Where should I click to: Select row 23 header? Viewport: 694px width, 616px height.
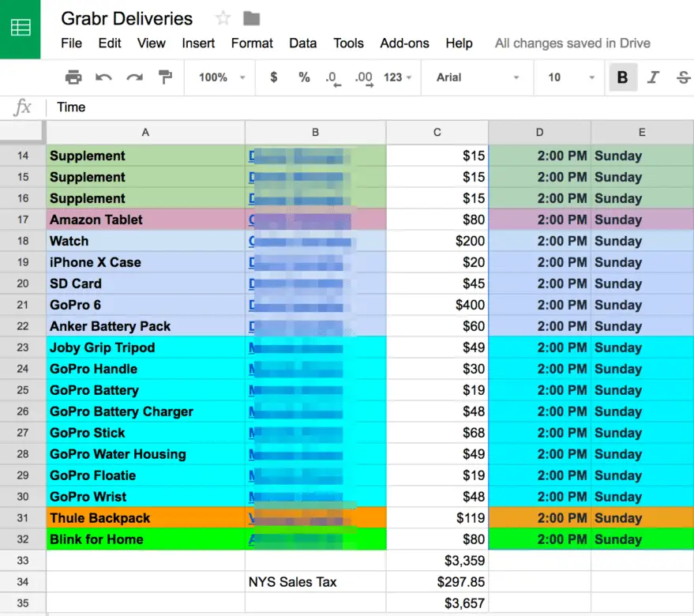[23, 347]
